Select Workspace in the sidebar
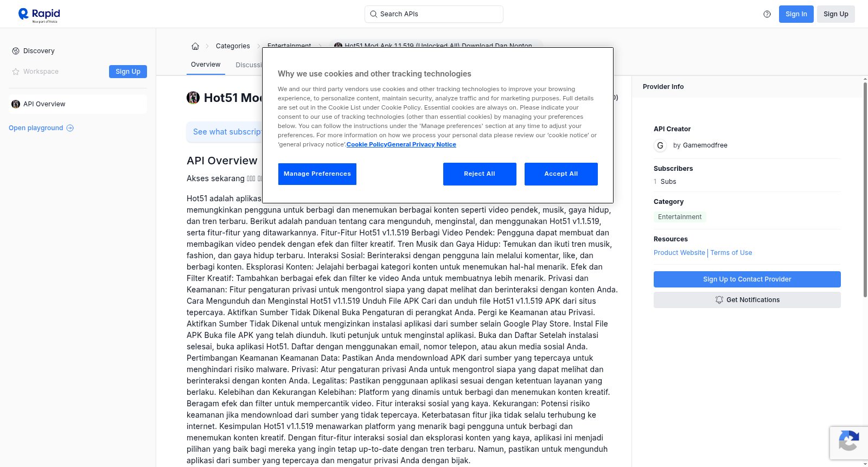The height and width of the screenshot is (467, 868). [41, 72]
